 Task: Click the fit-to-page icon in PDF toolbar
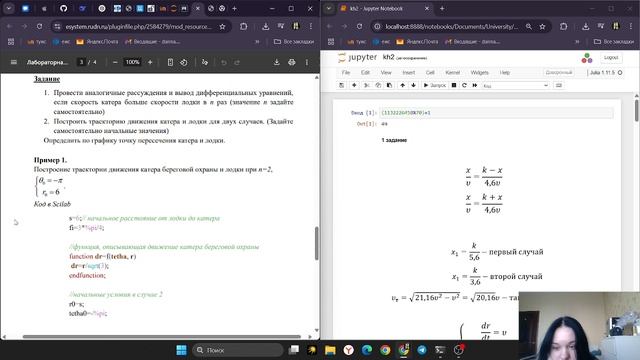(170, 62)
